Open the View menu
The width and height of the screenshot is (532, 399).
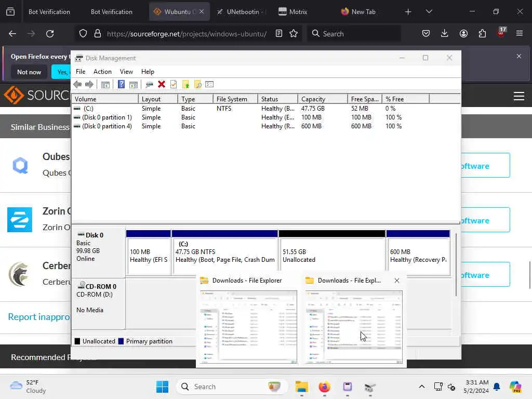(126, 72)
